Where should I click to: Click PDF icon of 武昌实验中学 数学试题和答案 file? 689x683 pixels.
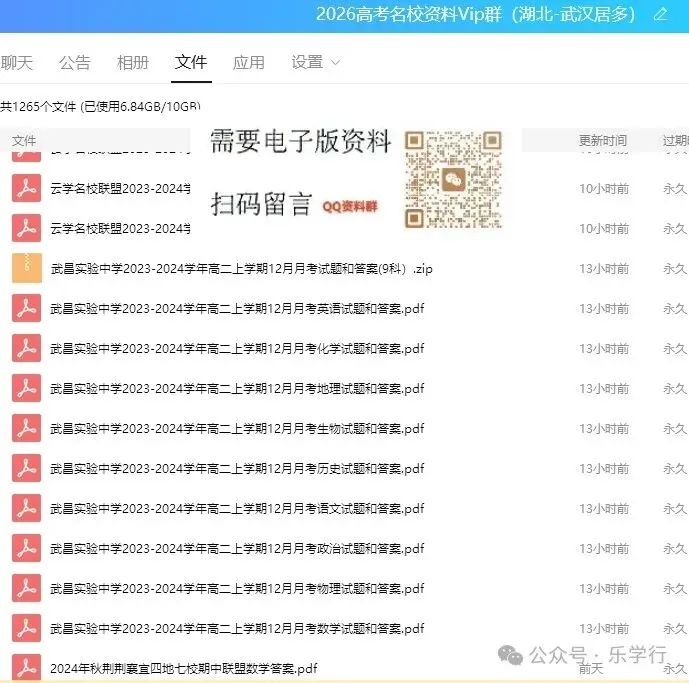[27, 628]
